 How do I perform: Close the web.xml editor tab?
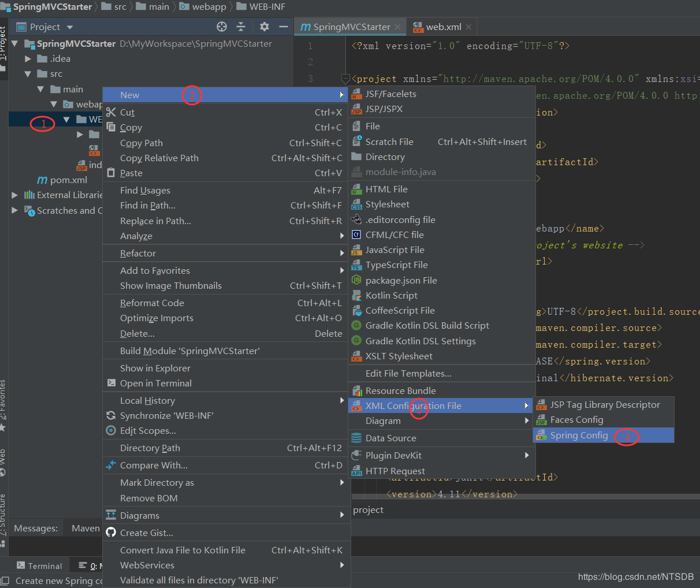[468, 27]
